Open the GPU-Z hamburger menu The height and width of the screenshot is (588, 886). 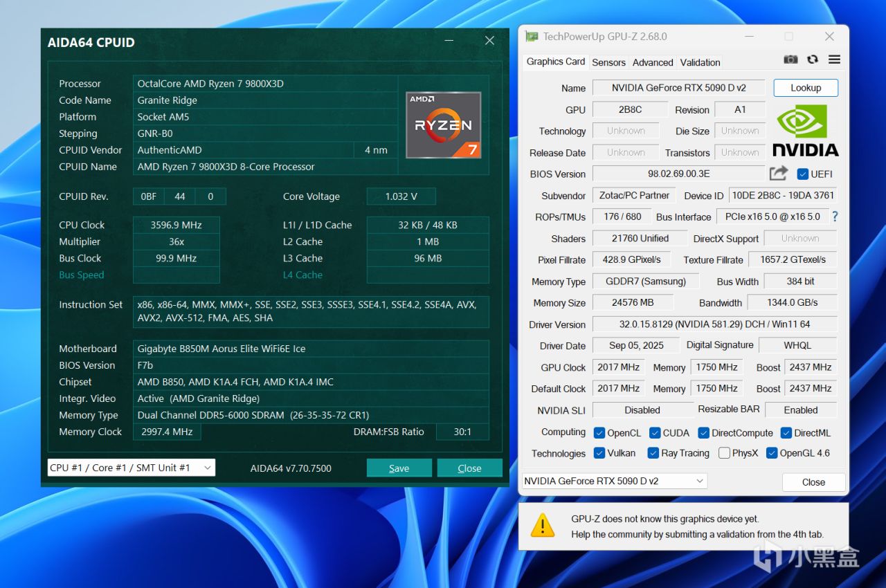834,60
